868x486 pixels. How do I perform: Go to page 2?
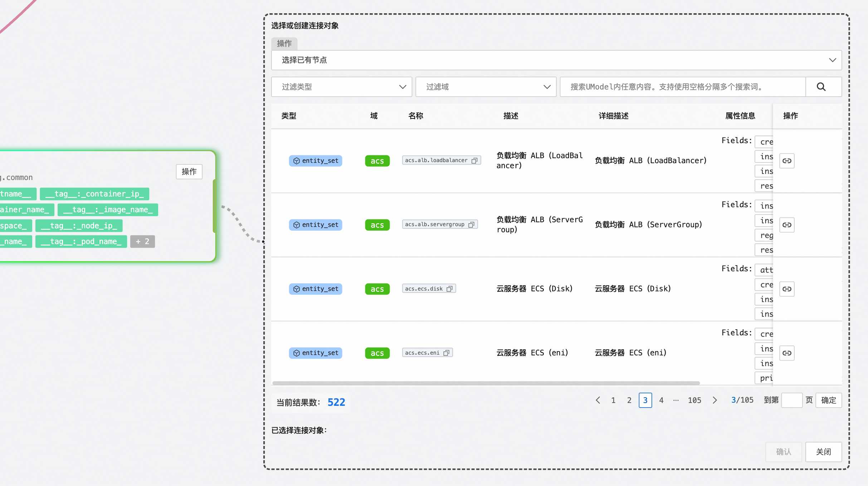click(x=629, y=400)
